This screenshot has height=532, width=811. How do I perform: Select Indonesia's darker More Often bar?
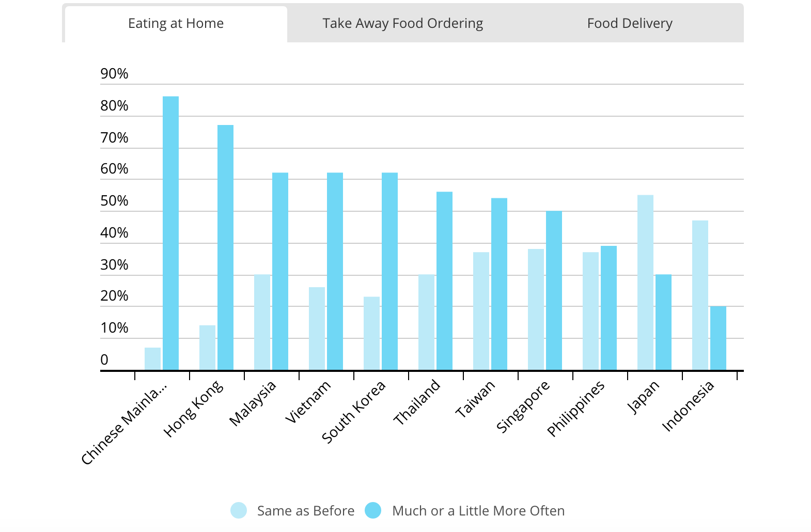tap(718, 338)
